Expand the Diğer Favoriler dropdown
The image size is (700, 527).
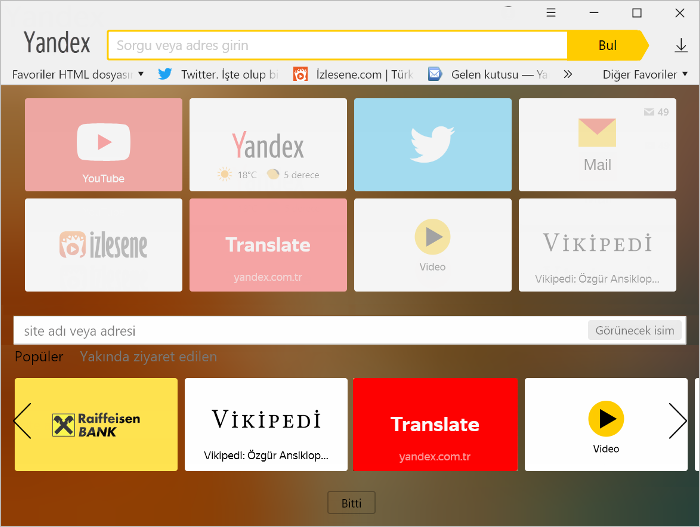coord(645,74)
